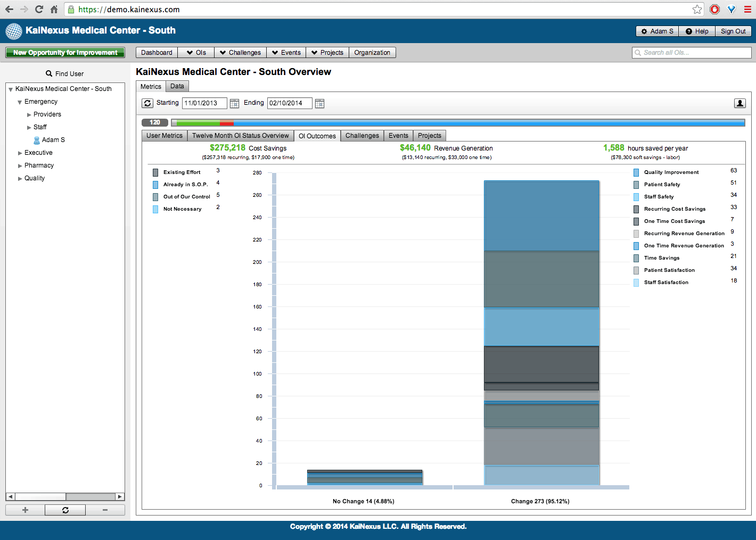Bookmark page with the star icon
756x540 pixels.
(x=697, y=9)
